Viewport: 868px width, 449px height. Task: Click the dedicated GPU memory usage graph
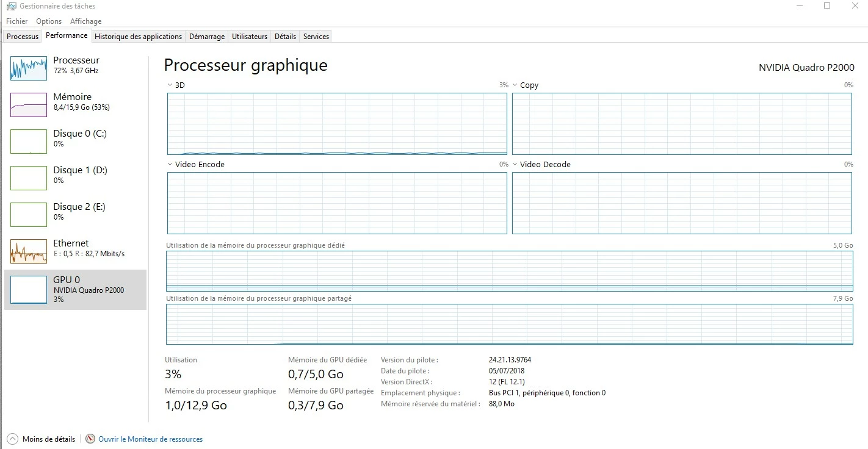tap(510, 271)
